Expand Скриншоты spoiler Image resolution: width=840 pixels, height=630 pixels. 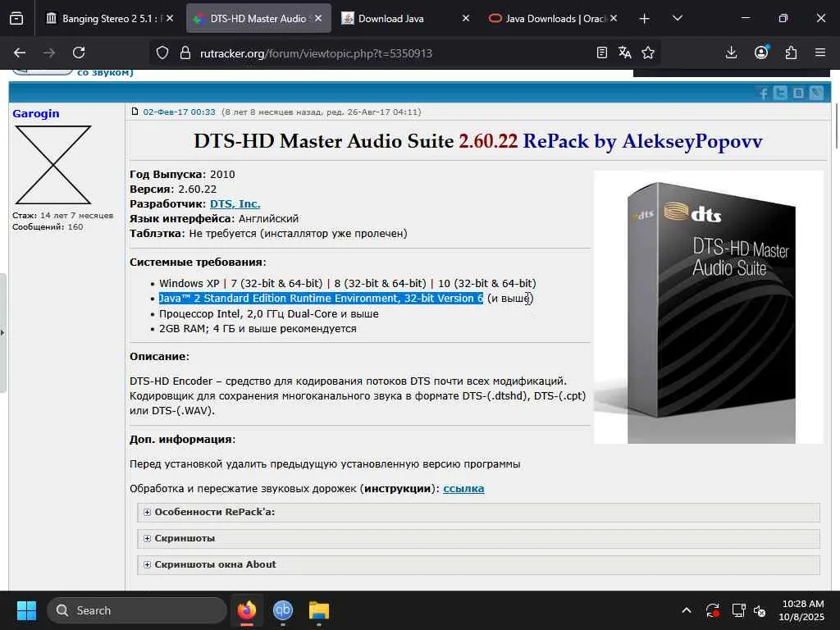click(478, 538)
